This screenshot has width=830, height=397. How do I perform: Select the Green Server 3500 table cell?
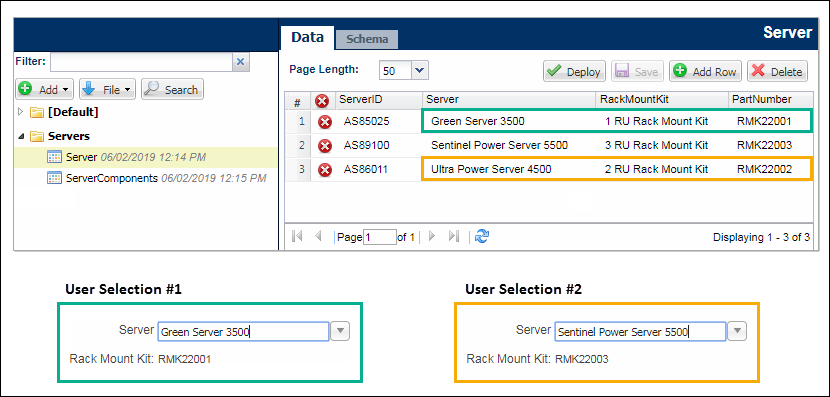[509, 121]
